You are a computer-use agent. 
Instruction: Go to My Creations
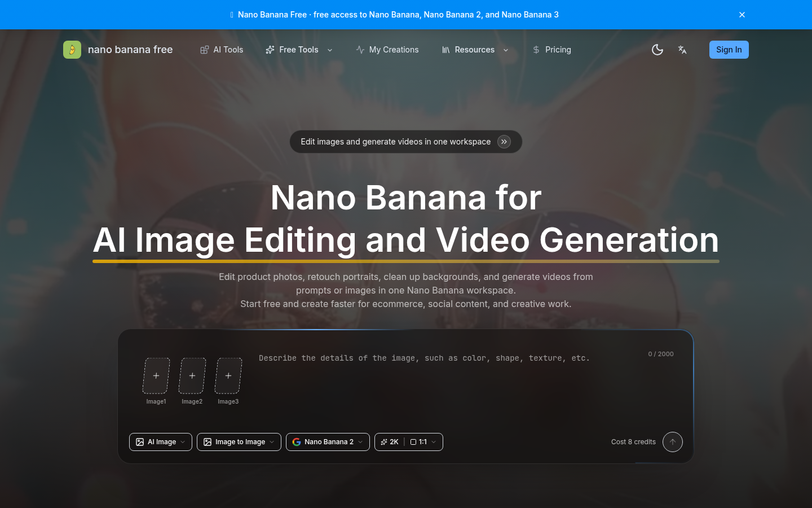(387, 50)
